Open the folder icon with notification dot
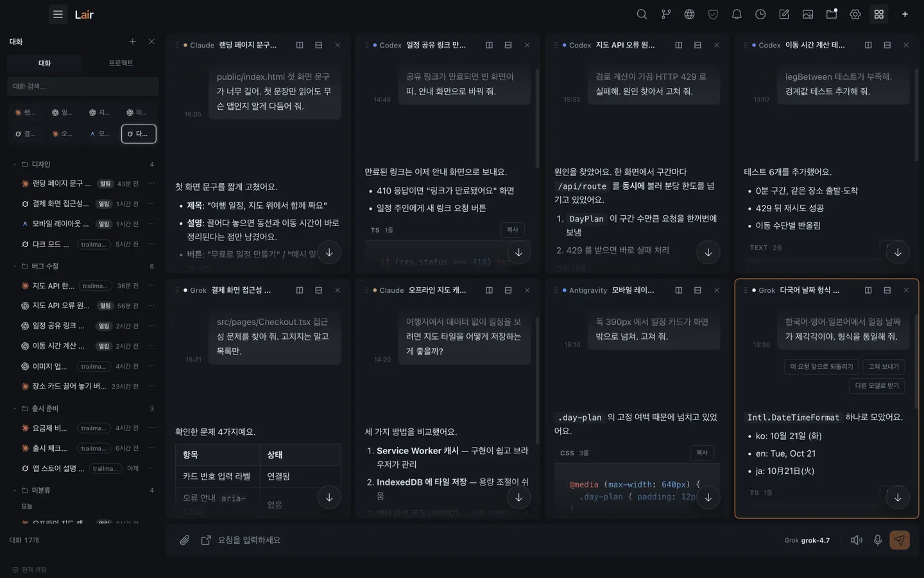The height and width of the screenshot is (578, 924). pos(832,14)
